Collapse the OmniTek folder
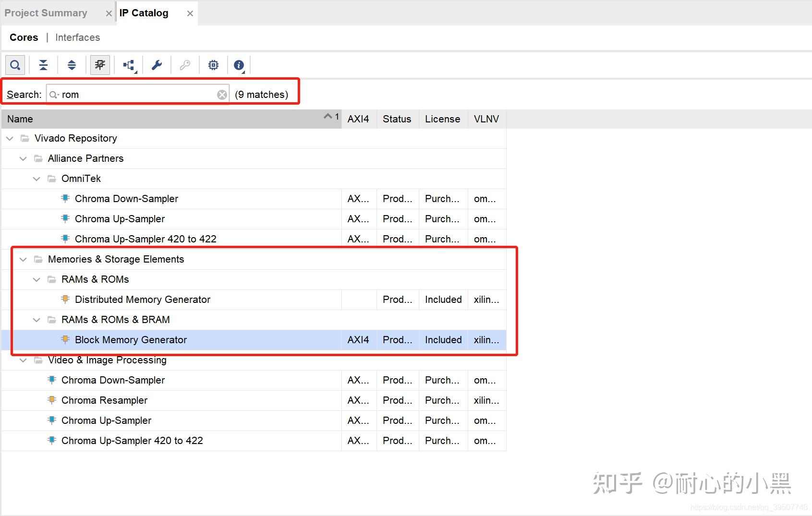This screenshot has width=812, height=516. pyautogui.click(x=36, y=179)
